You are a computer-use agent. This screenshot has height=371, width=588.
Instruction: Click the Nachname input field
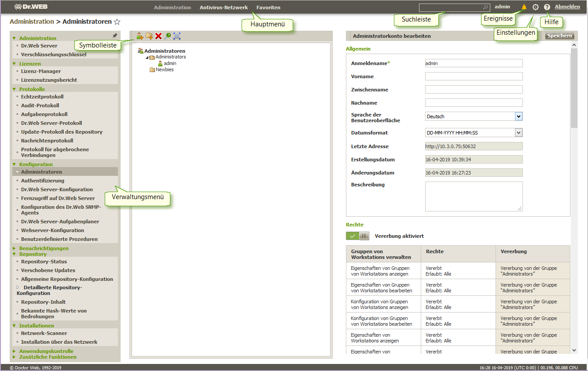474,103
